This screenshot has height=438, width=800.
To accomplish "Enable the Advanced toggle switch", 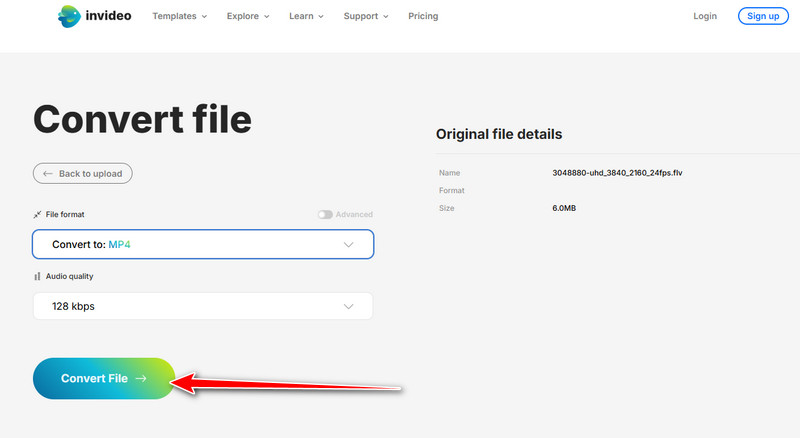I will pos(325,215).
